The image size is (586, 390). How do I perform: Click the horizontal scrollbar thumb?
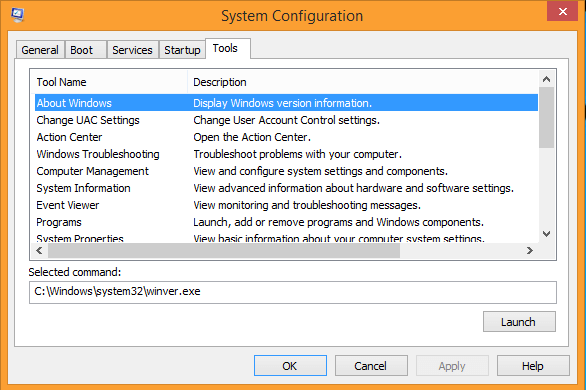tap(224, 250)
